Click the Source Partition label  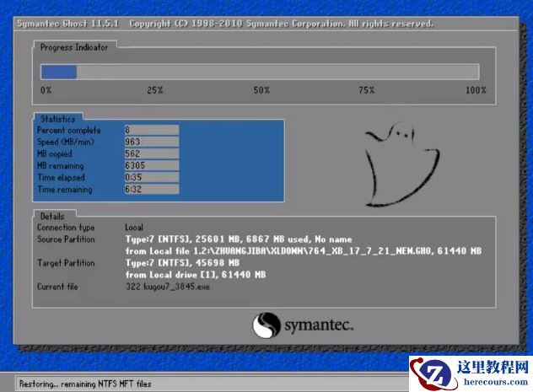66,239
